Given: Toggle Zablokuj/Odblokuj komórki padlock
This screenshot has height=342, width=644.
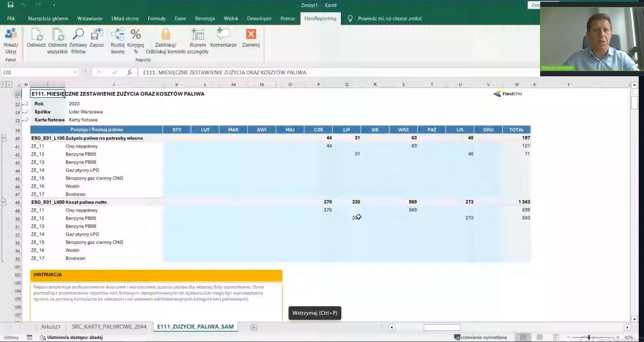Looking at the screenshot, I should point(165,35).
